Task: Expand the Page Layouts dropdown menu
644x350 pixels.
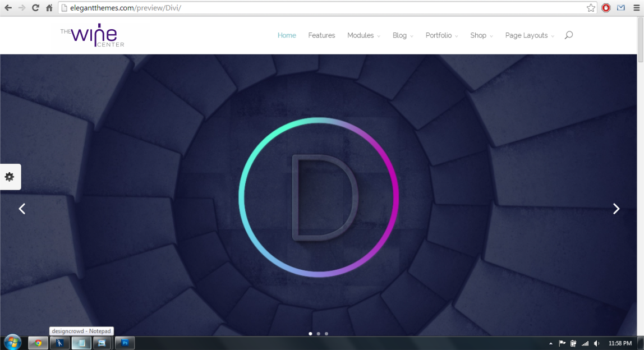Action: click(529, 35)
